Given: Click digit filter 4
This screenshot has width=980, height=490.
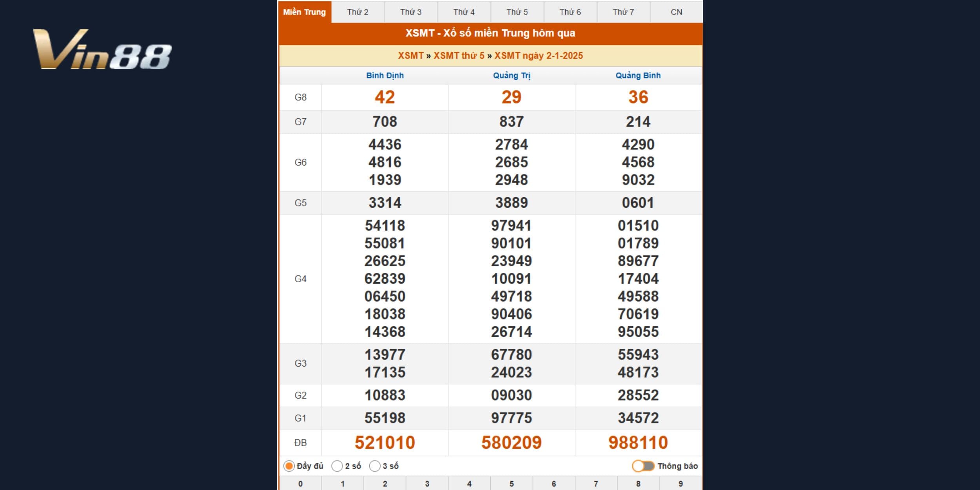Looking at the screenshot, I should [469, 484].
